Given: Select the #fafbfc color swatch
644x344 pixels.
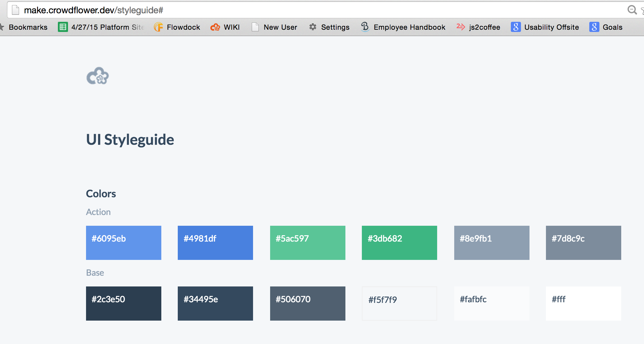Looking at the screenshot, I should [x=492, y=304].
